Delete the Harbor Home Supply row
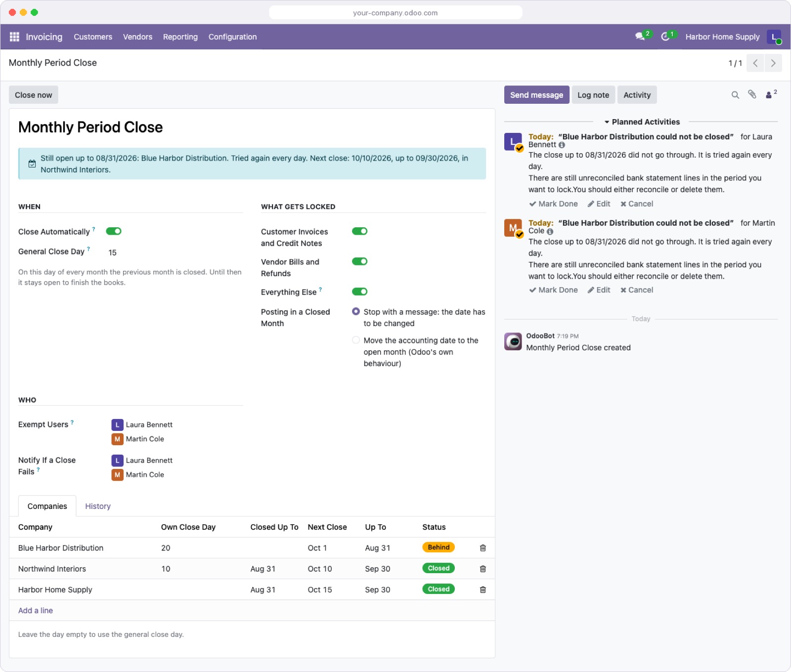Screen dimensions: 791x672 (x=483, y=589)
